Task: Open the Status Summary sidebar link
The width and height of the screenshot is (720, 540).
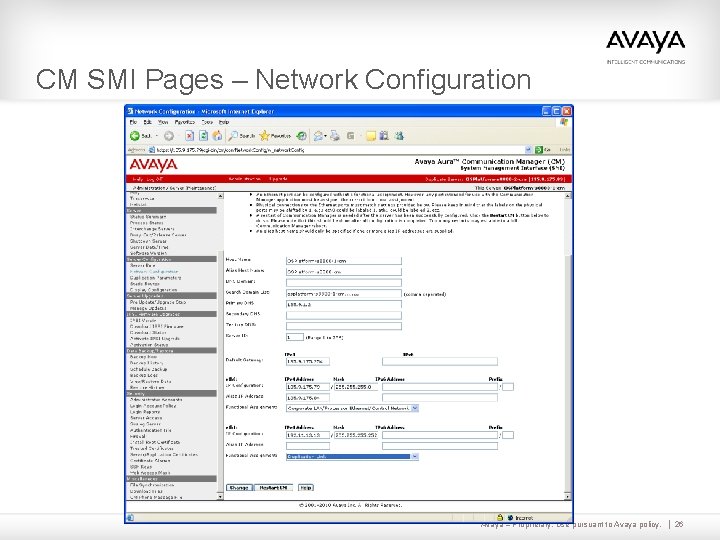Action: pos(148,217)
